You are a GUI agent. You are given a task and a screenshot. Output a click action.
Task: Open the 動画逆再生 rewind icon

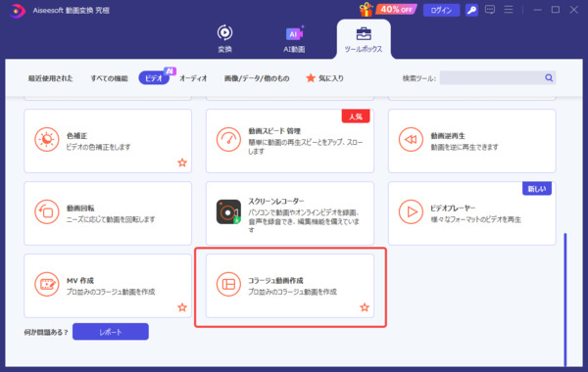411,140
